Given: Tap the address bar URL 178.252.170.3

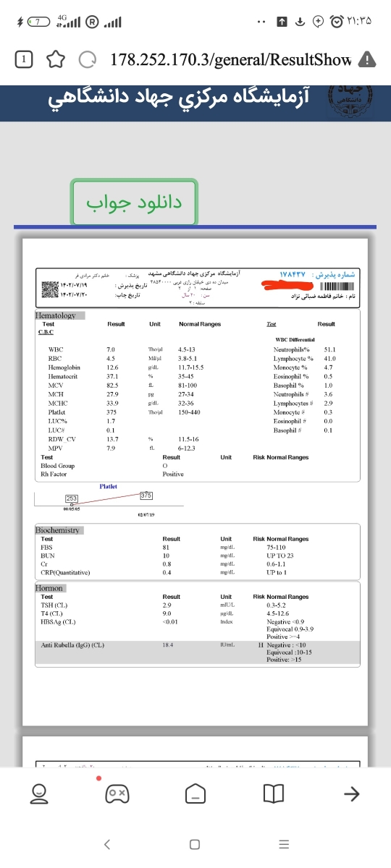Looking at the screenshot, I should [x=230, y=60].
